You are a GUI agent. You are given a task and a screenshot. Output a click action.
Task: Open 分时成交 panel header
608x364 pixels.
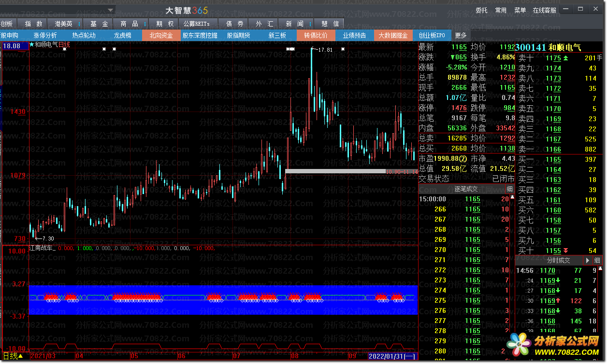point(558,260)
